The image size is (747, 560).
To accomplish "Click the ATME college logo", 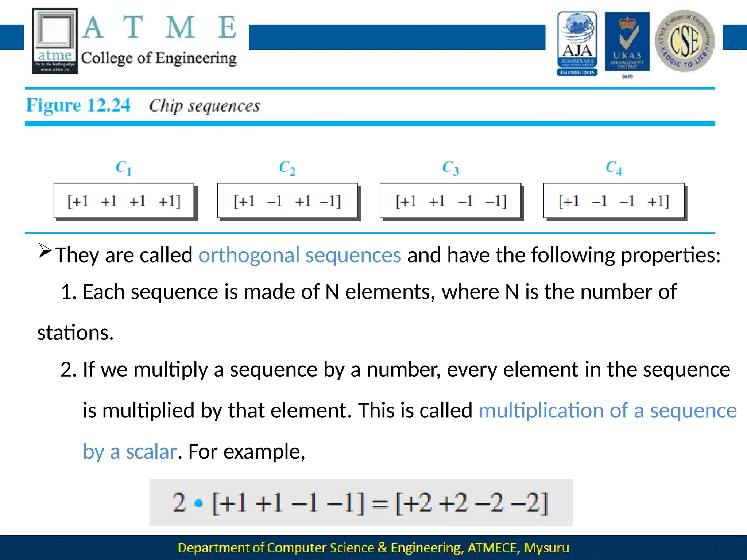I will coord(55,40).
